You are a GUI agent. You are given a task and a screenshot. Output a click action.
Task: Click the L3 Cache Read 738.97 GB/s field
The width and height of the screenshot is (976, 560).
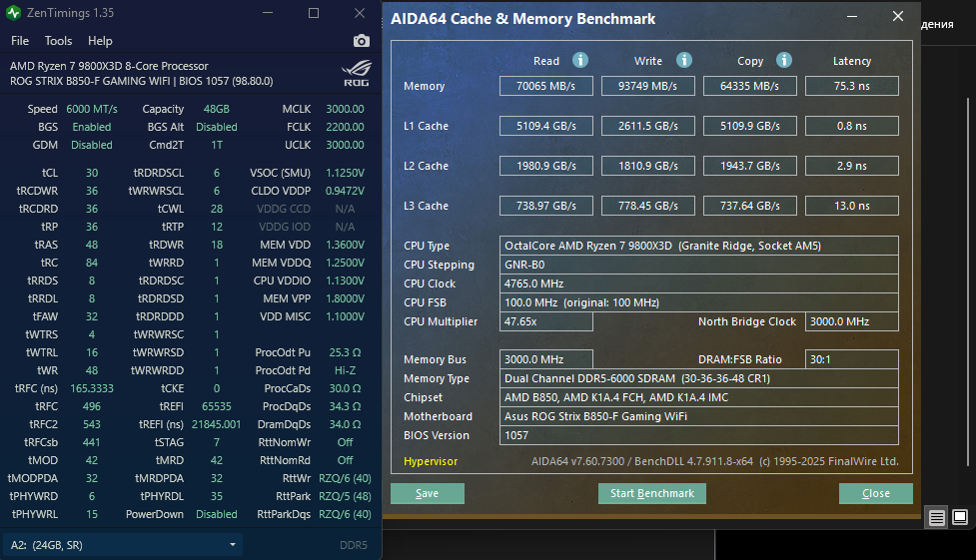[545, 206]
